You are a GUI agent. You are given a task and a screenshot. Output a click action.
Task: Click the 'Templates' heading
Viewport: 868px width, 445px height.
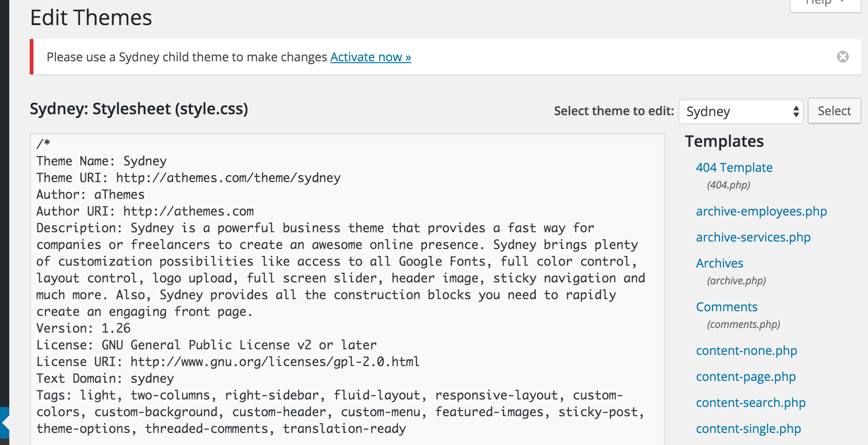[x=724, y=141]
